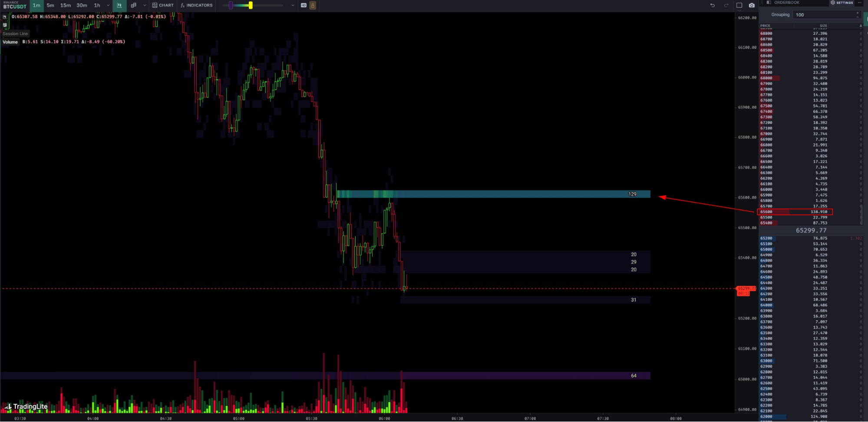Grab the Orderbook panel drag handle
The width and height of the screenshot is (868, 422).
[762, 3]
